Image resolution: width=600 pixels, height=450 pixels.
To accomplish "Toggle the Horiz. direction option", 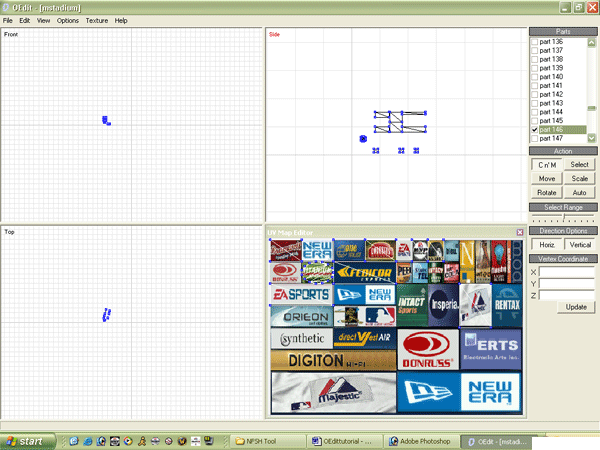I will 547,245.
